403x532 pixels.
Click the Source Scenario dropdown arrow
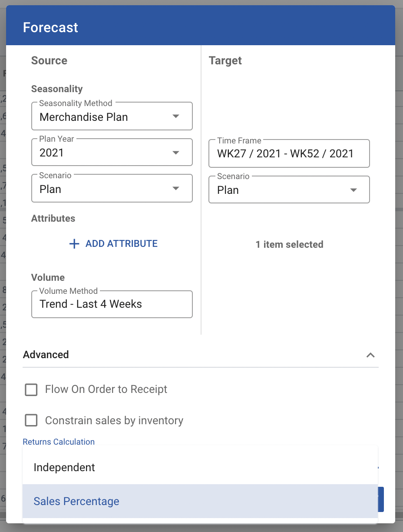coord(176,189)
